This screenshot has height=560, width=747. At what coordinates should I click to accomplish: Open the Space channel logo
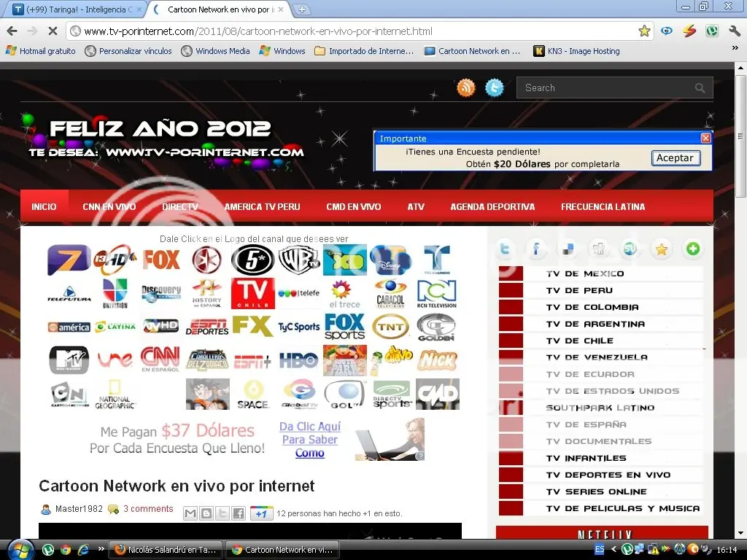253,394
